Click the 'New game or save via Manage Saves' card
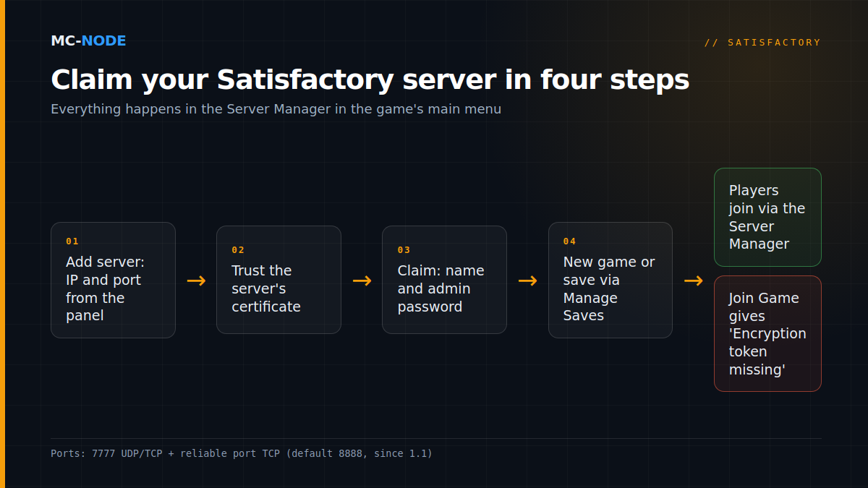This screenshot has height=488, width=868. coord(610,280)
